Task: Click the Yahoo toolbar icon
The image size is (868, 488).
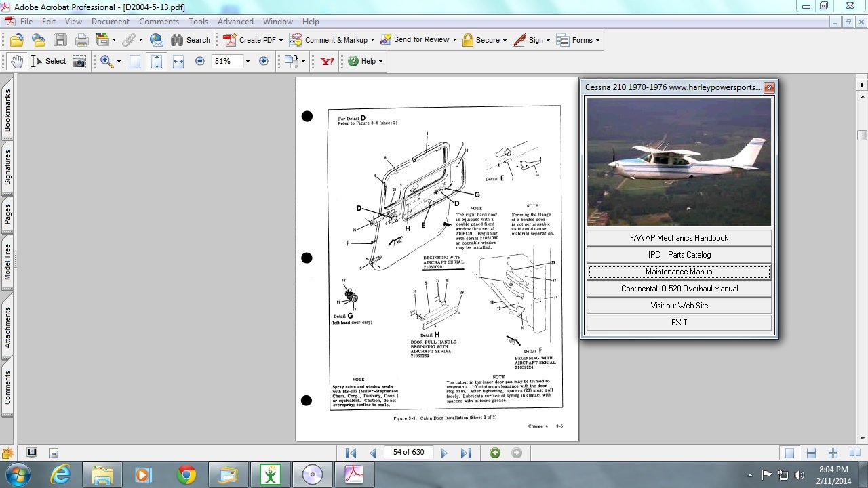Action: (325, 61)
